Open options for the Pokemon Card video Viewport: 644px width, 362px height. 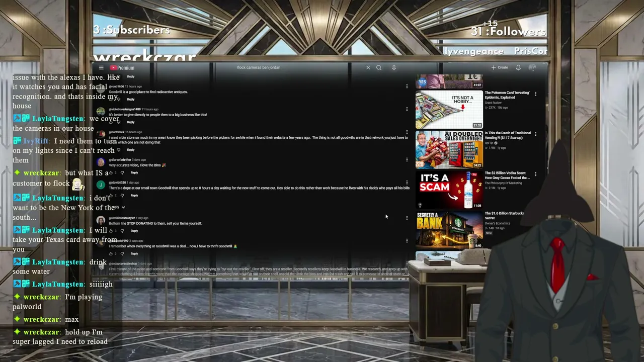pos(535,94)
